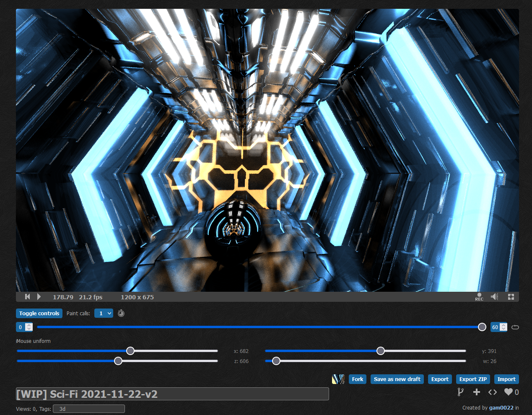This screenshot has height=415, width=532.
Task: Click the iMouse x slider handle
Action: point(130,351)
